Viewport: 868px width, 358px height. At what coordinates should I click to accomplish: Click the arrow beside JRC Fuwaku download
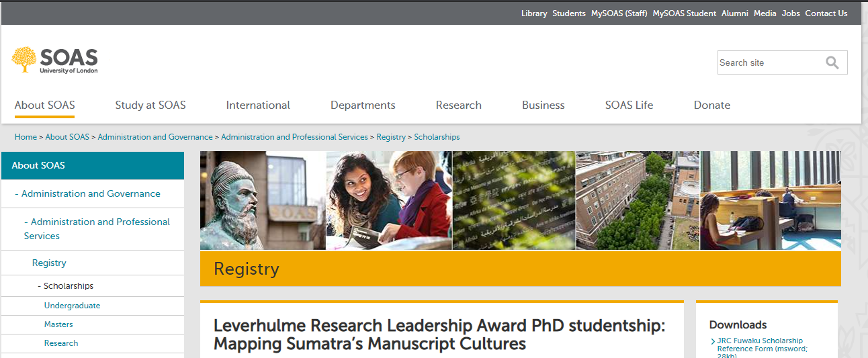[x=713, y=341]
